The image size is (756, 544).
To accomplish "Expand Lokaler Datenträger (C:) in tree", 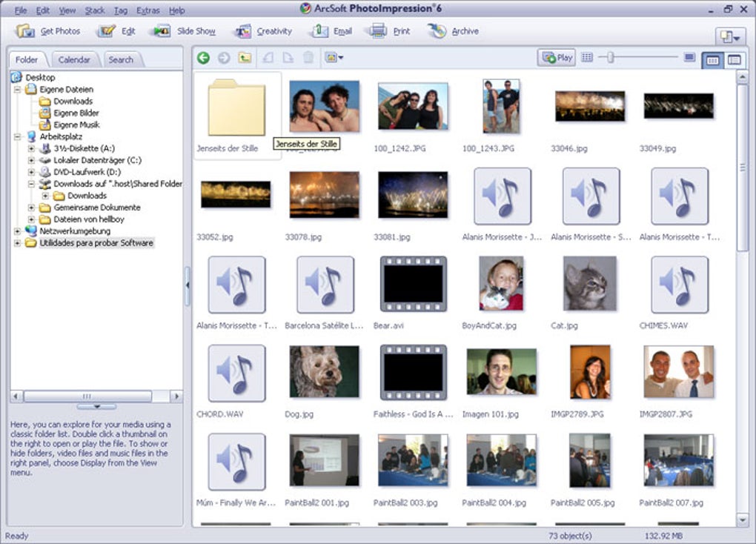I will [31, 160].
